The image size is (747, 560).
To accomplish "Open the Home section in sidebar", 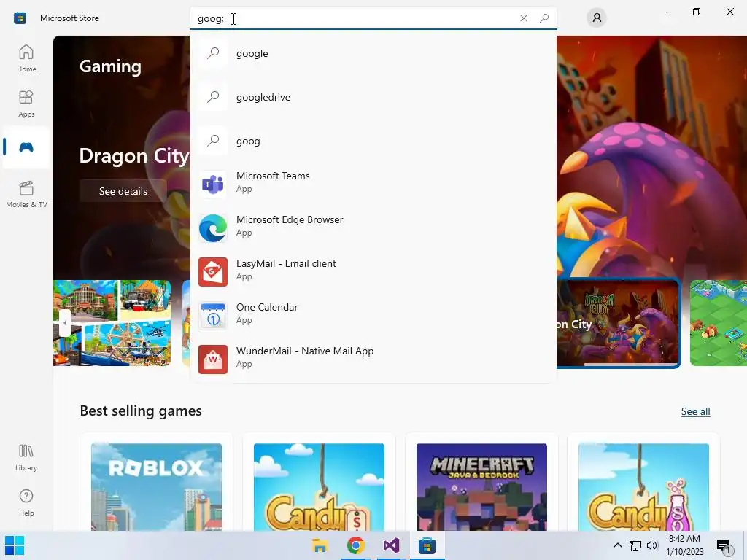I will 26,58.
